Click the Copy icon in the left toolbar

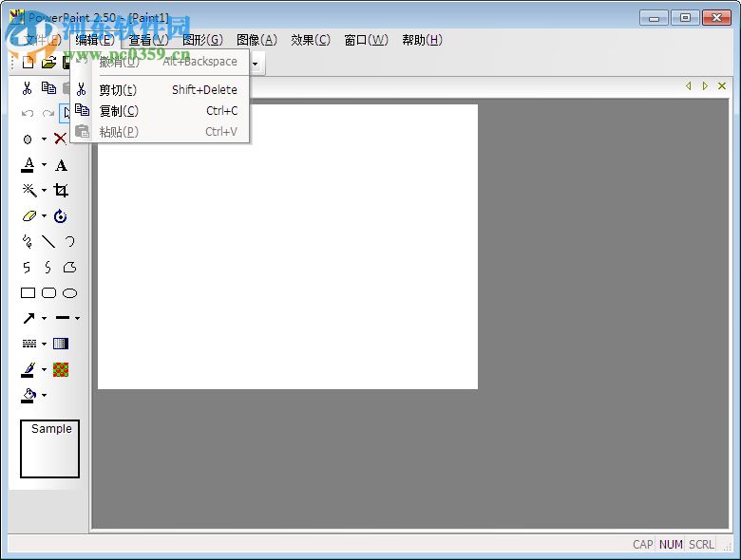(48, 88)
